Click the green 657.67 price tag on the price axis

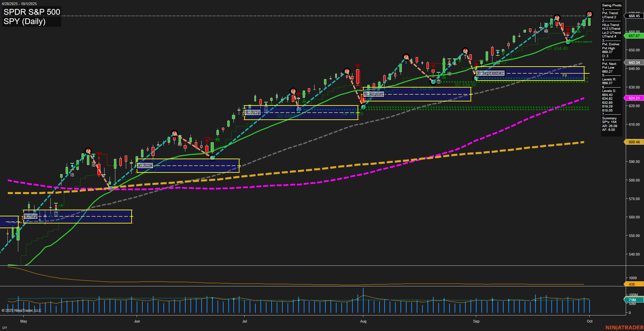coord(634,36)
